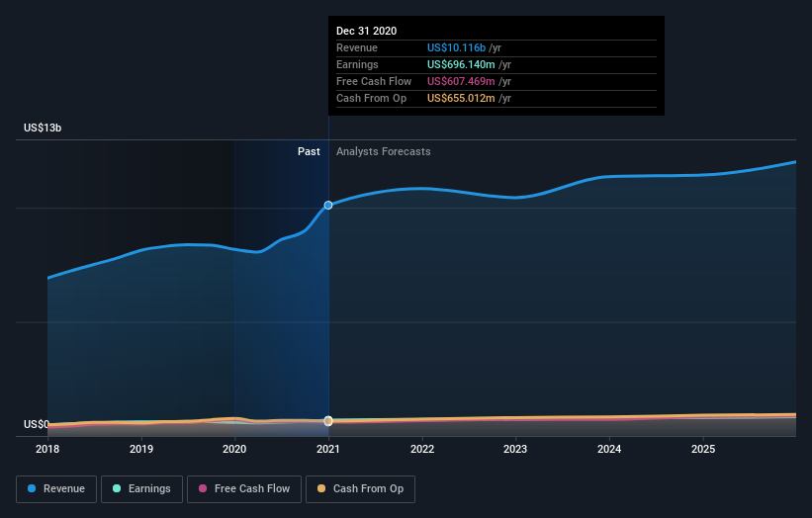The image size is (812, 518).
Task: Click the Past section label
Action: (309, 151)
